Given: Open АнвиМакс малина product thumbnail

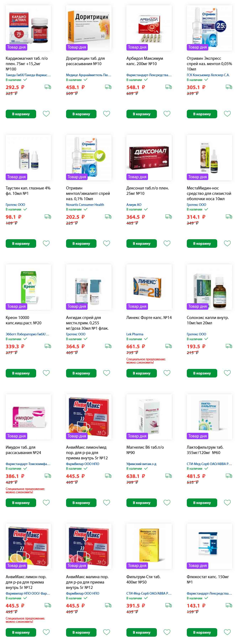Looking at the screenshot, I should point(89,546).
